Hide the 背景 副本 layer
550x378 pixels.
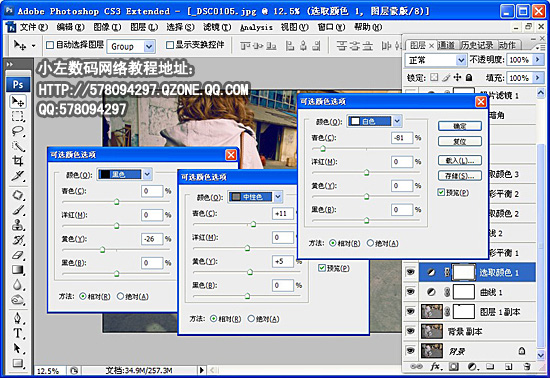point(410,331)
